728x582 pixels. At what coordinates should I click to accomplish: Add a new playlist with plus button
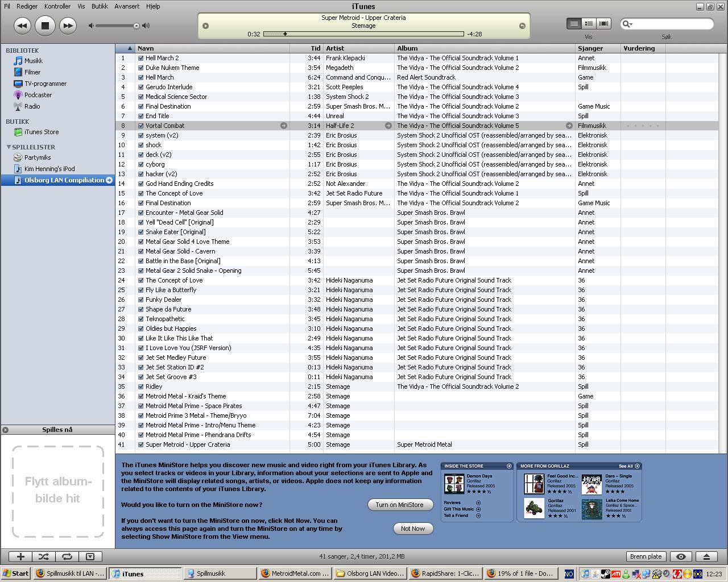(20, 557)
